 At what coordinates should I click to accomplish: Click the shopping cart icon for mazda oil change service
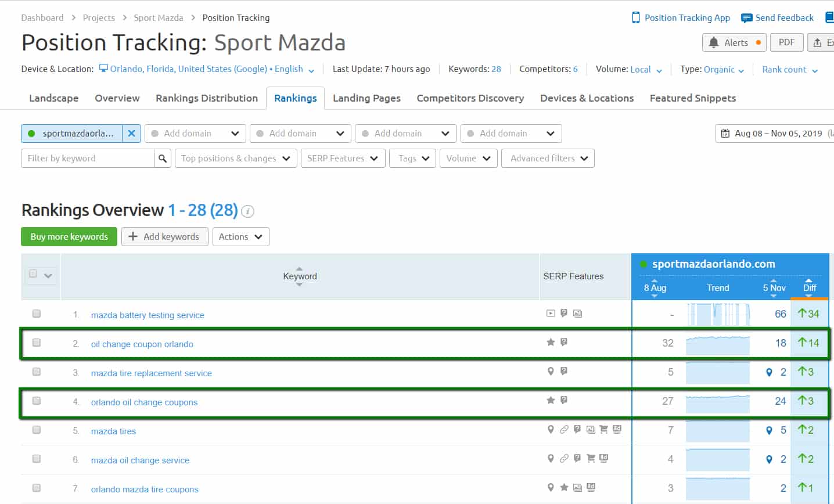tap(591, 459)
